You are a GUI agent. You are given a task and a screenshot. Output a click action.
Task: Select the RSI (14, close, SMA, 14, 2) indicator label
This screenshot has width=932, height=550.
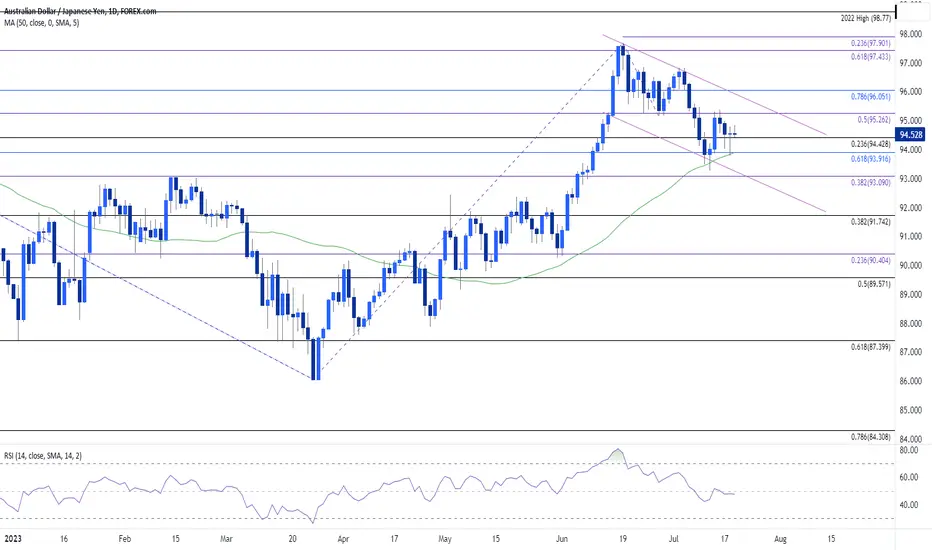coord(43,455)
